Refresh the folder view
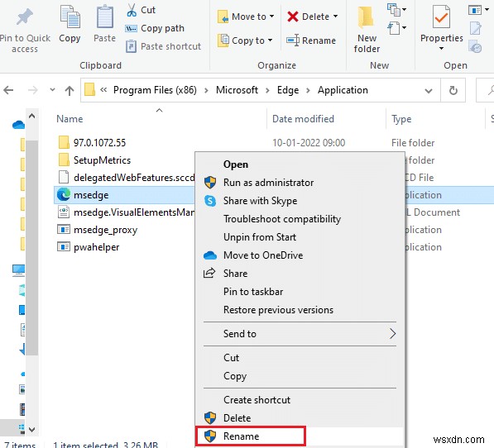 click(453, 91)
